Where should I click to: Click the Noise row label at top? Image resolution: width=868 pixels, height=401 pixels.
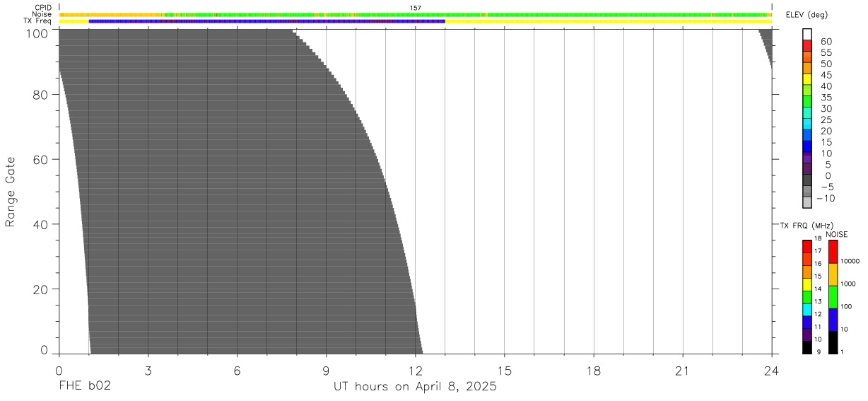tap(42, 14)
